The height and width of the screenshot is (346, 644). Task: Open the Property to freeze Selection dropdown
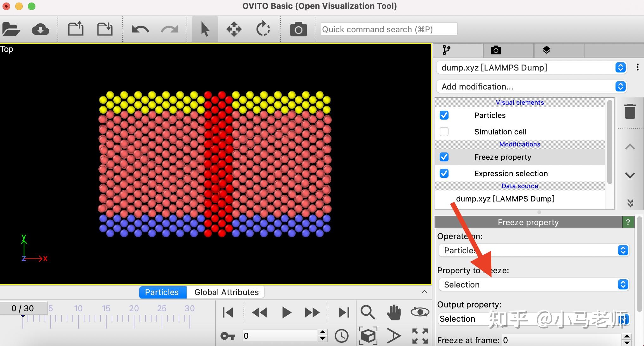534,285
